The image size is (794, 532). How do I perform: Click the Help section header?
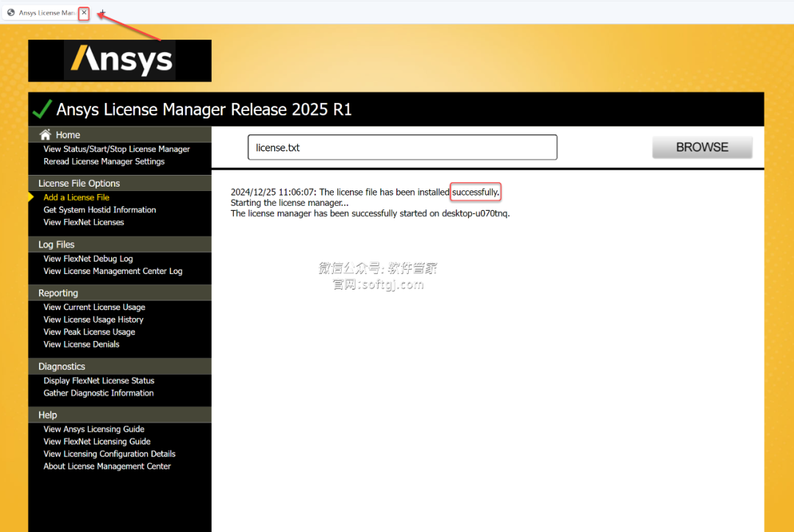(x=120, y=415)
